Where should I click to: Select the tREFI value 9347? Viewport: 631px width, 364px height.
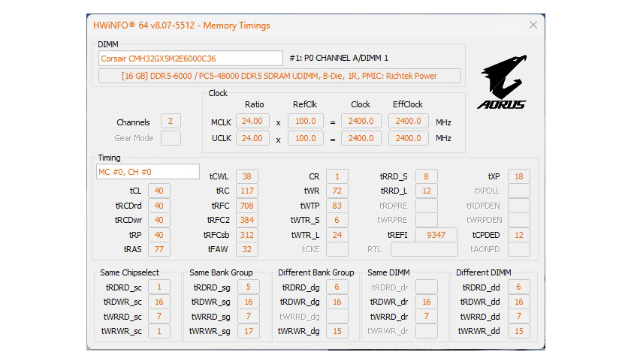[436, 235]
